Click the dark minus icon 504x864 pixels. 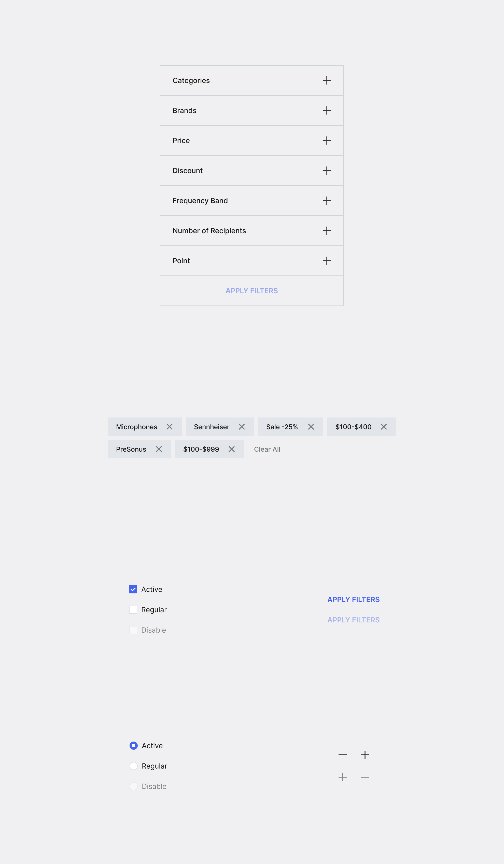pyautogui.click(x=343, y=755)
